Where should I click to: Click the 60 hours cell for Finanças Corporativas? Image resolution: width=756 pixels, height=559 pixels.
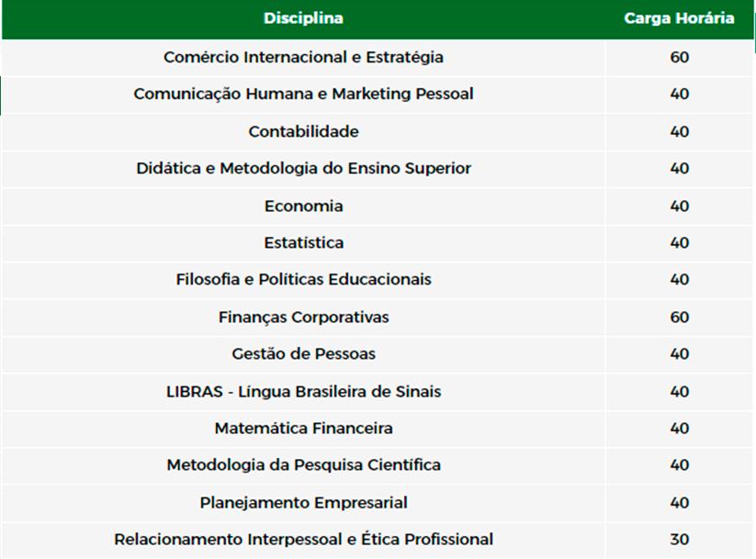click(680, 318)
